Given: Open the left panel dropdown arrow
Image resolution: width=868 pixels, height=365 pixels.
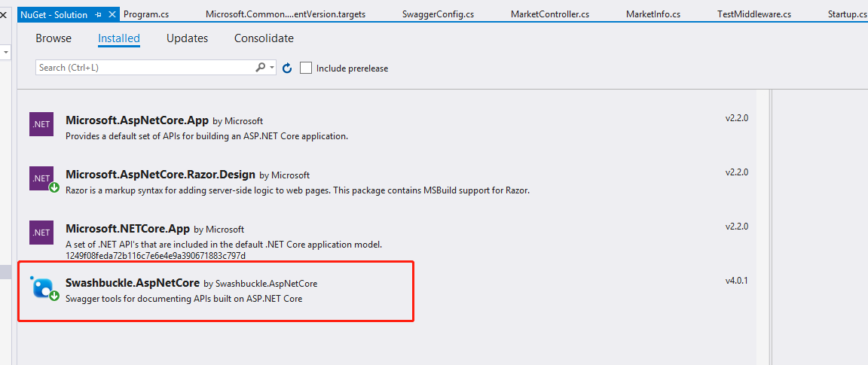Looking at the screenshot, I should coord(5,53).
